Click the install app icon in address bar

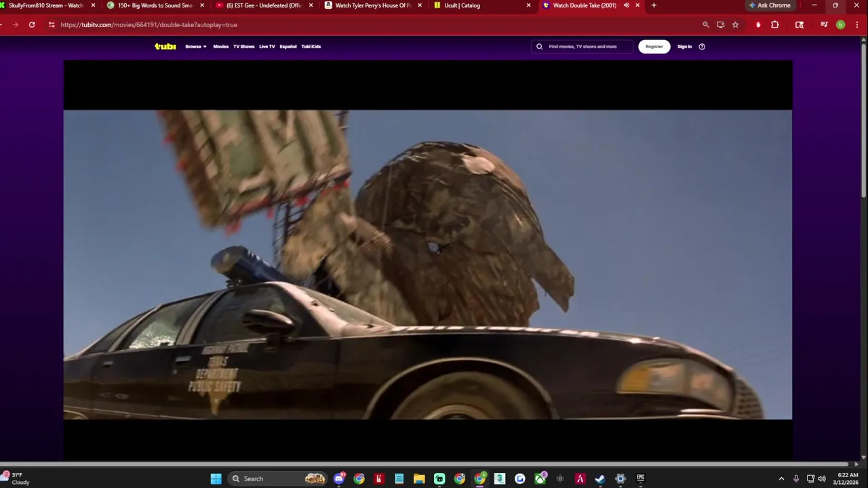[x=720, y=24]
